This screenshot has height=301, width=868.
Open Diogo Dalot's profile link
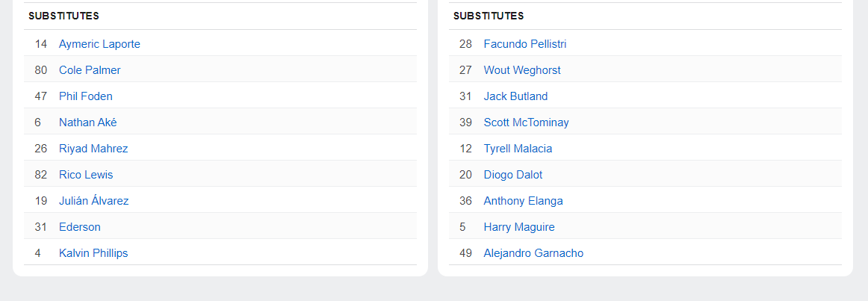(x=513, y=175)
